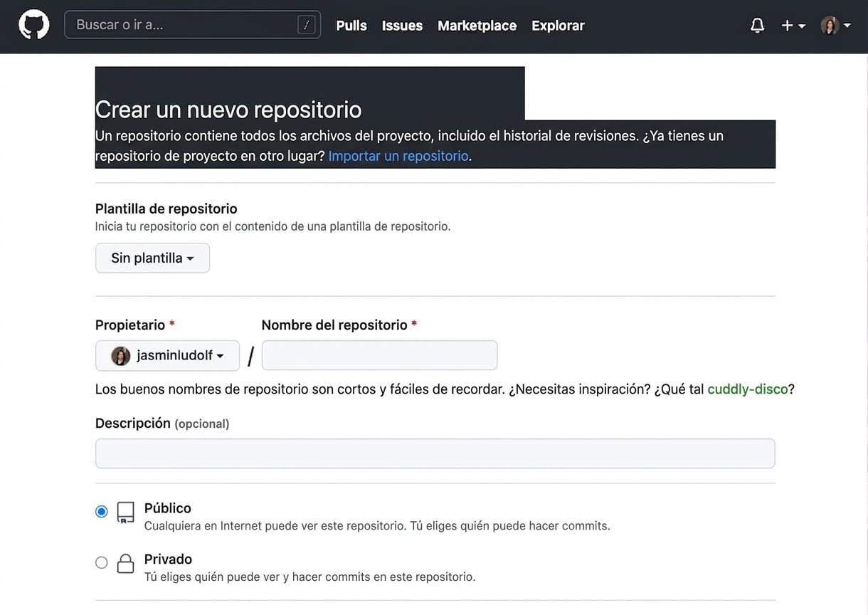Open the notifications bell
868x615 pixels.
pos(758,26)
